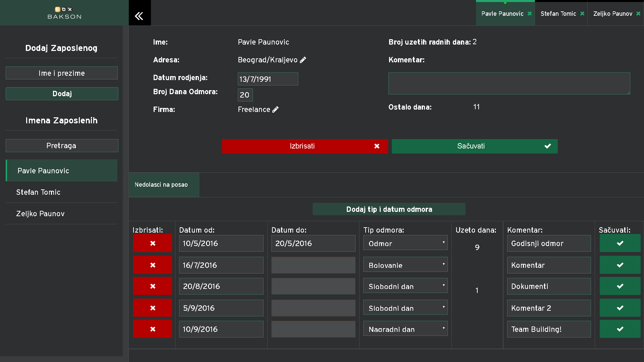Close the Stefan Tomic tab
Viewport: 644px width, 362px height.
[582, 14]
